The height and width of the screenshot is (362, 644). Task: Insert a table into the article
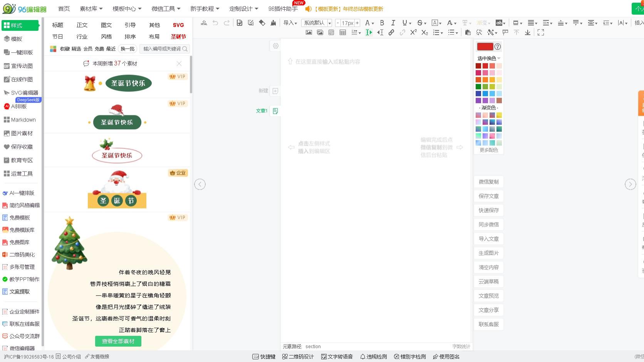click(342, 32)
